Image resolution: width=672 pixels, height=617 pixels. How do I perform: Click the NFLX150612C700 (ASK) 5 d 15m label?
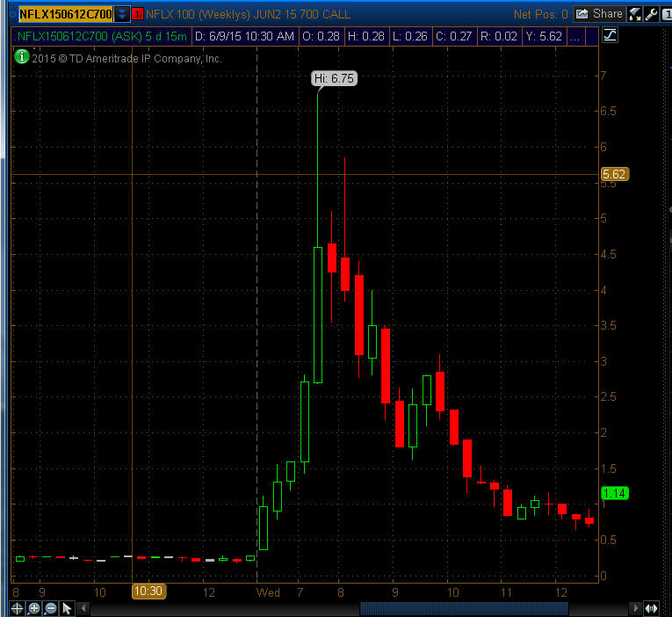point(98,36)
